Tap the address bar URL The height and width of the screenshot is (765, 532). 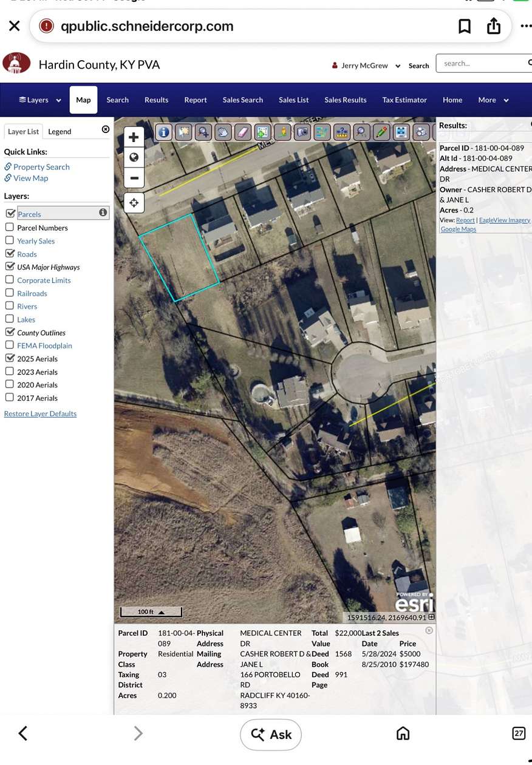(x=147, y=26)
